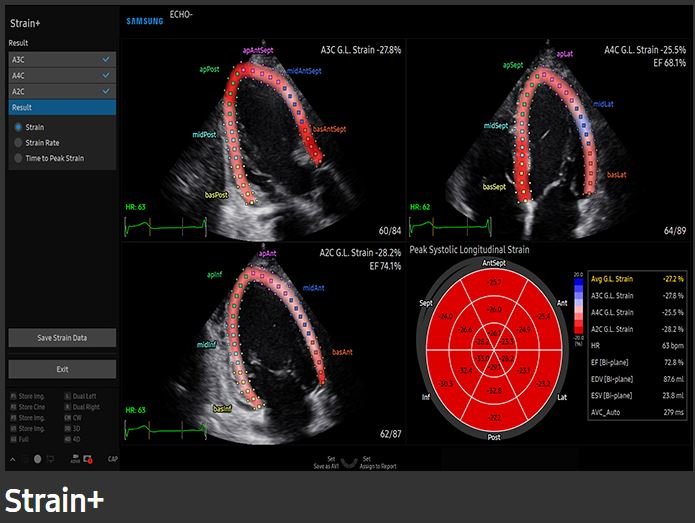Screen dimensions: 695x523
Task: Click the midPost segment label
Action: tap(204, 134)
